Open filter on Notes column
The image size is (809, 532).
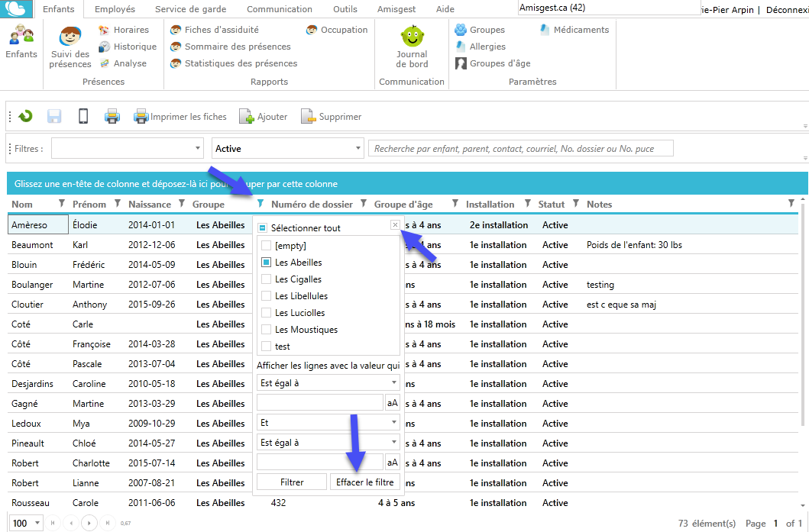pyautogui.click(x=791, y=204)
